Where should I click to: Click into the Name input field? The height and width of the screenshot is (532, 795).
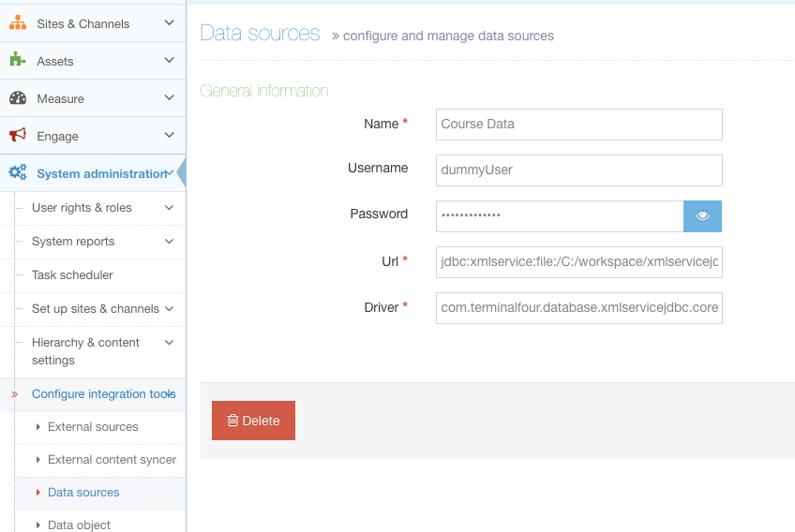[578, 124]
